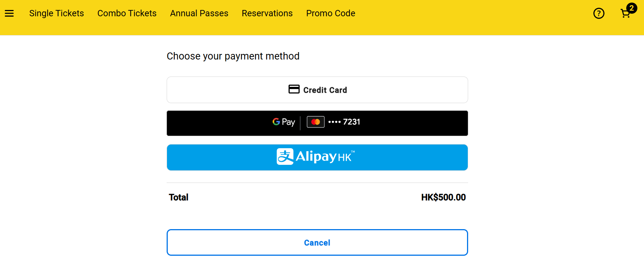
Task: Pay with card ending in 7231
Action: (344, 122)
